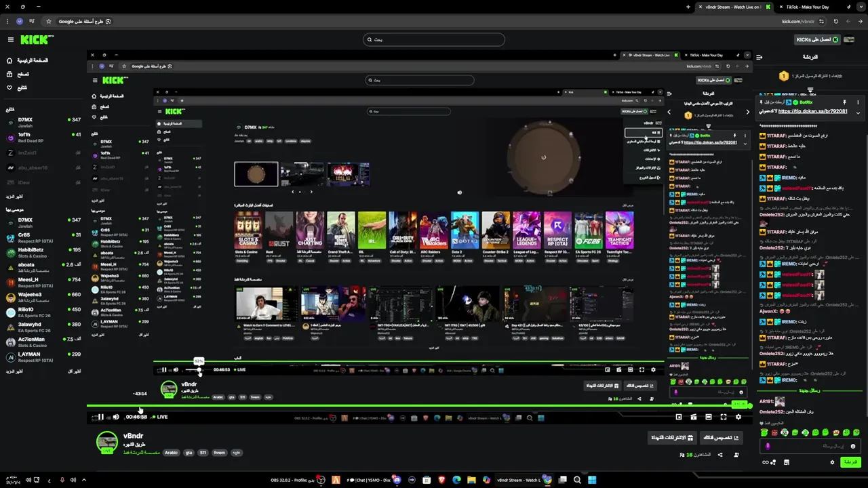The width and height of the screenshot is (868, 488).
Task: Select the gta tag under vBndr
Action: tap(189, 453)
